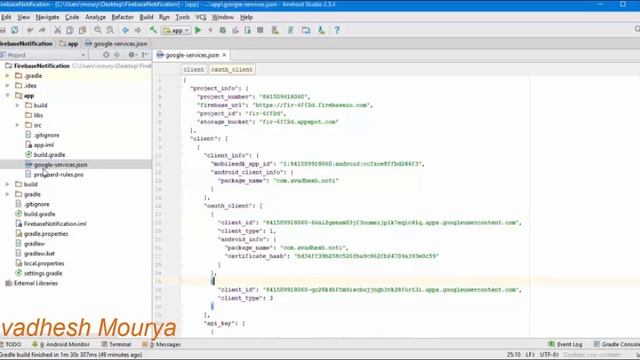640x360 pixels.
Task: Open the Help menu
Action: pyautogui.click(x=246, y=17)
